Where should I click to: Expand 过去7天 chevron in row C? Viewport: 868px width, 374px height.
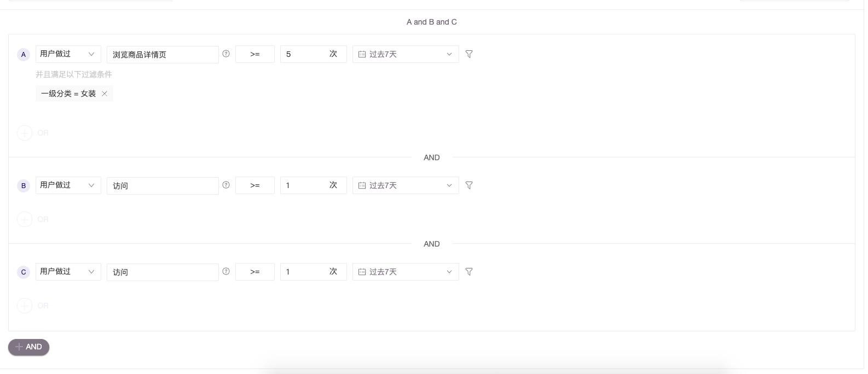tap(449, 272)
